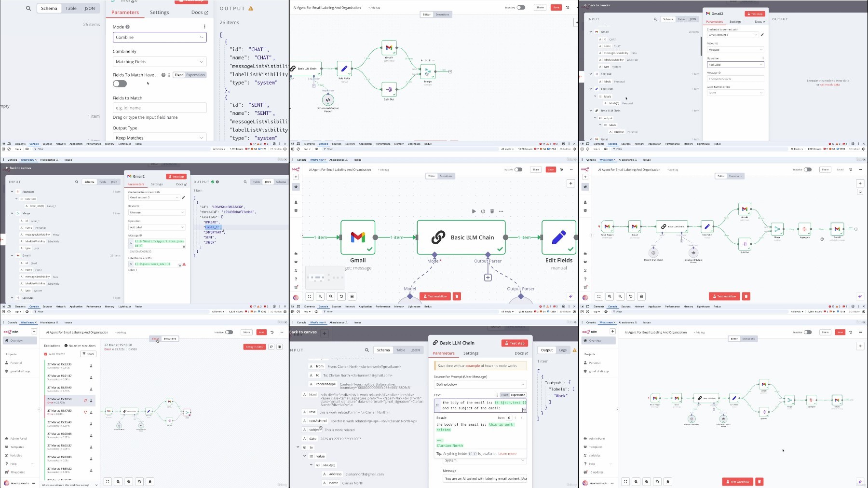The height and width of the screenshot is (488, 868).
Task: Zoom out on the Executions preview canvas
Action: [129, 481]
